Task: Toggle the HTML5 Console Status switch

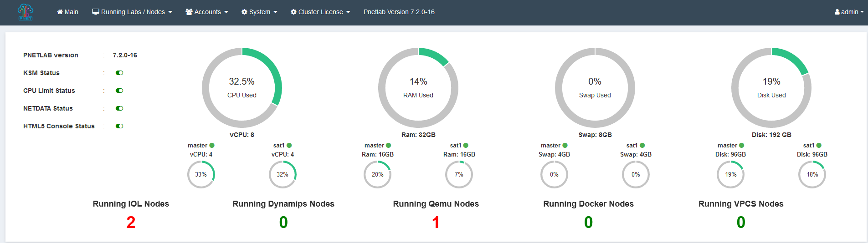Action: pyautogui.click(x=119, y=126)
